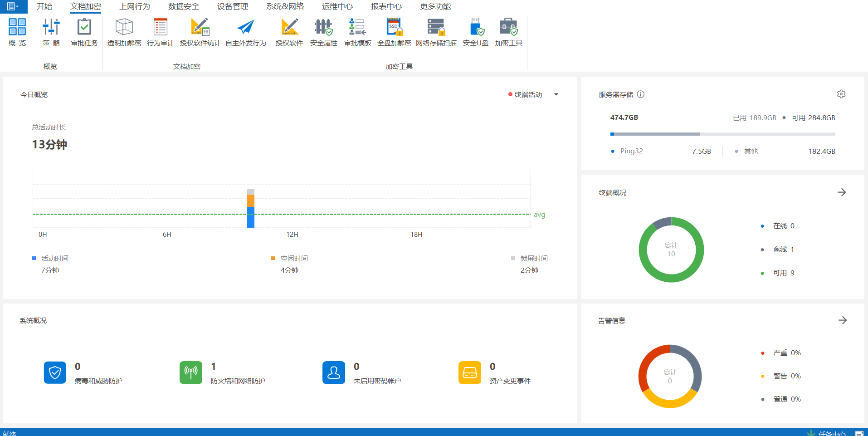
Task: Switch to the 数据安全 tab
Action: [x=183, y=6]
